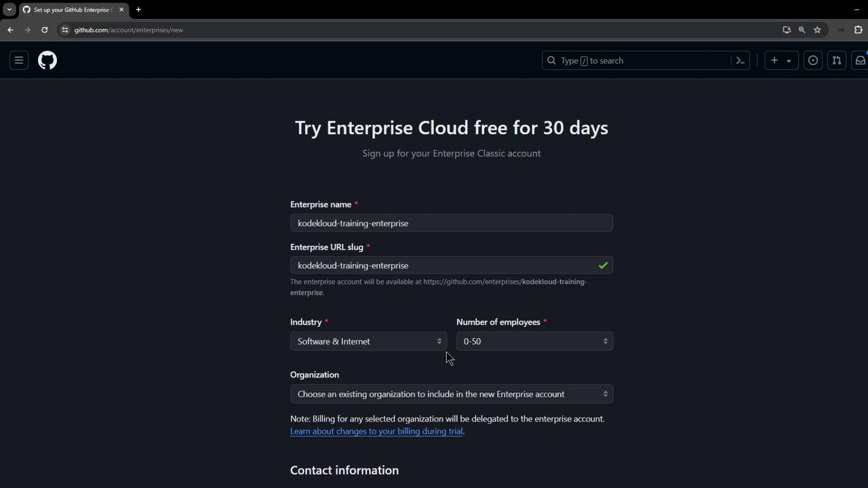Viewport: 868px width, 488px height.
Task: Open a new browser tab
Action: [138, 9]
